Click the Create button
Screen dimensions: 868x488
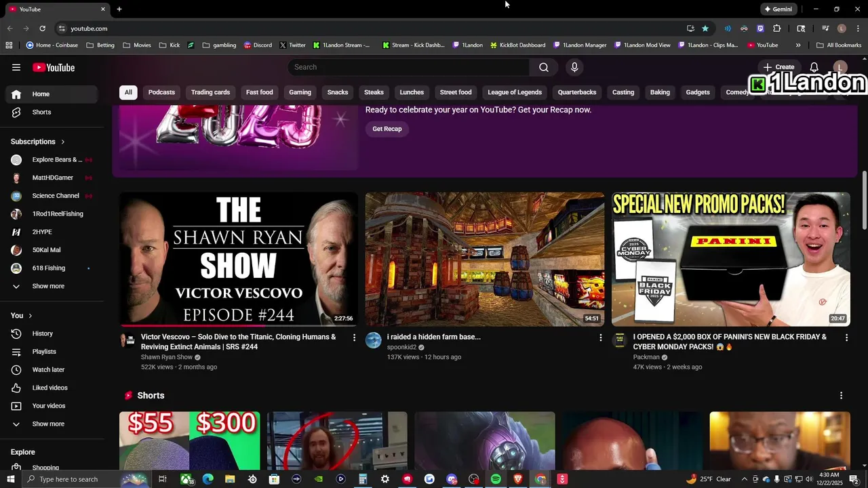pos(778,67)
